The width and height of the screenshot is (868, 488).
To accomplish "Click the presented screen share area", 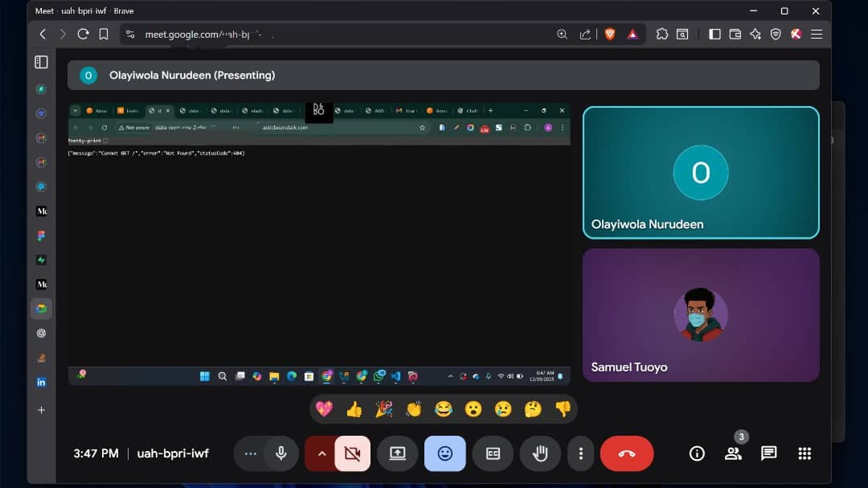I will coord(319,244).
